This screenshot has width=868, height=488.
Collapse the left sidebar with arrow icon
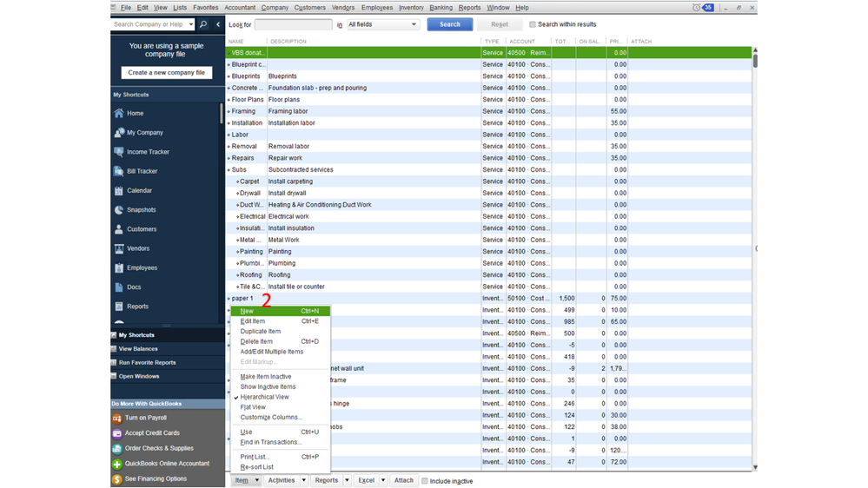point(218,24)
